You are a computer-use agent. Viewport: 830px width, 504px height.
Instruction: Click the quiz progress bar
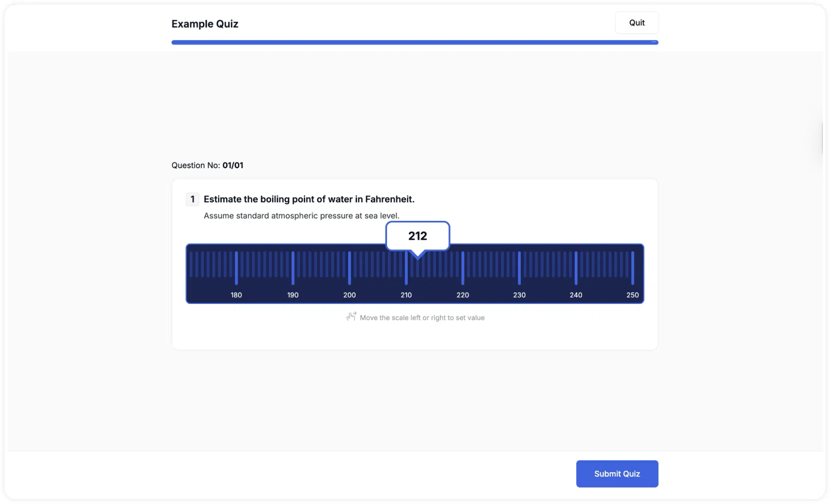(415, 42)
